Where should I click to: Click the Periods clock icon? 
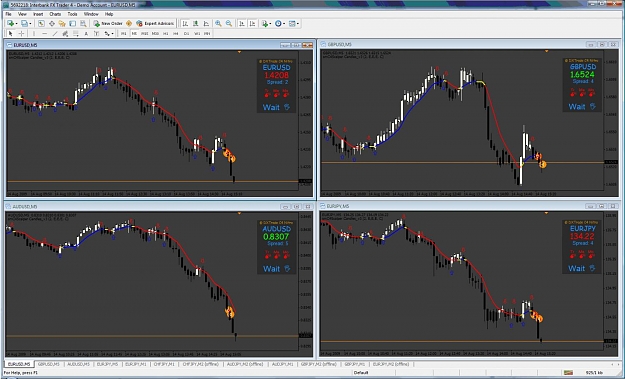point(278,24)
